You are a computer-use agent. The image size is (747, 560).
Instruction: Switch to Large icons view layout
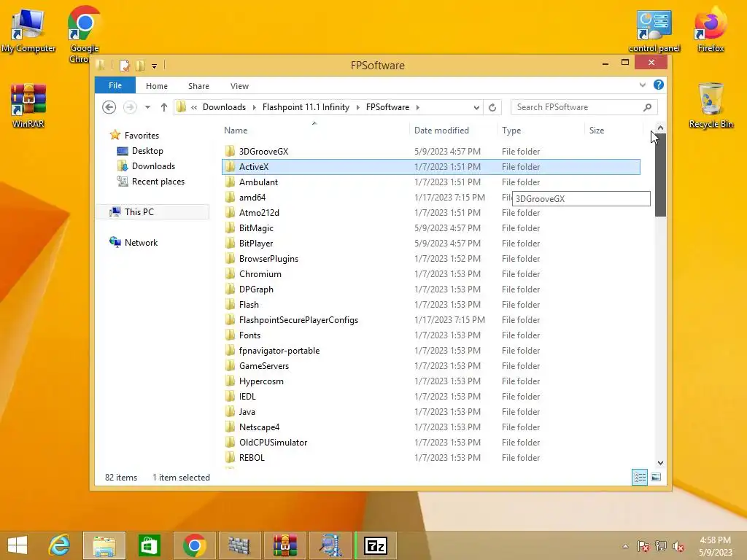click(656, 477)
